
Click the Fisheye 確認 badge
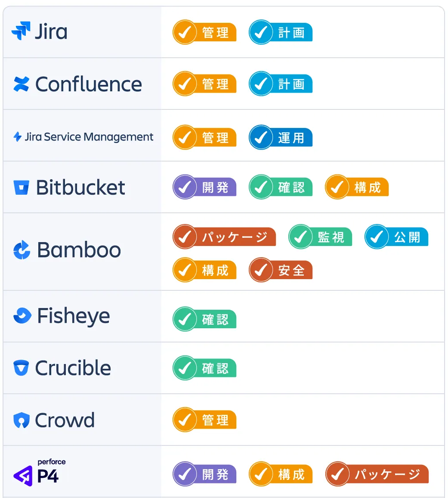point(205,319)
